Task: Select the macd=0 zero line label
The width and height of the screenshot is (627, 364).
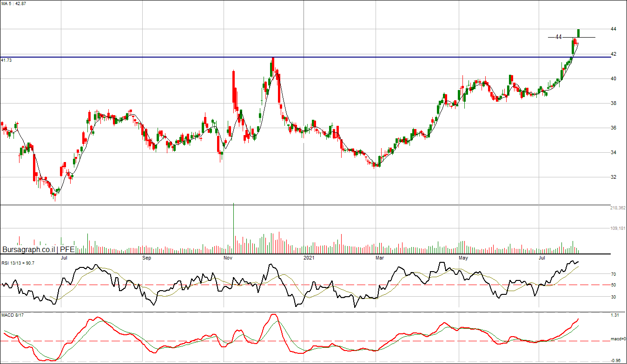Action: point(618,339)
